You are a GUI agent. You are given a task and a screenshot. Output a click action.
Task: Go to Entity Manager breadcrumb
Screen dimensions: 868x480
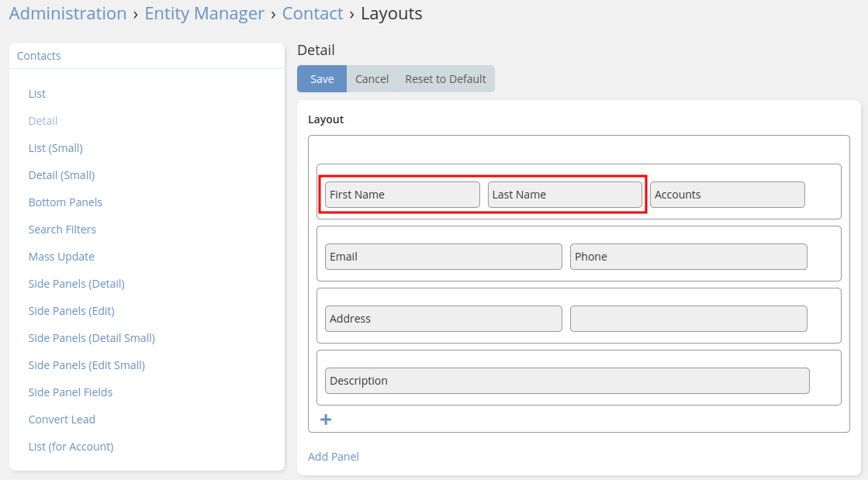pyautogui.click(x=204, y=13)
